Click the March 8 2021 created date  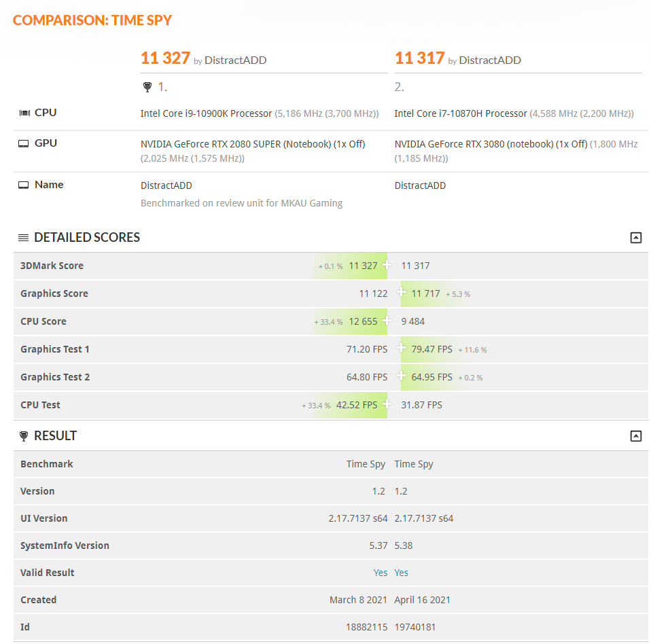click(358, 600)
